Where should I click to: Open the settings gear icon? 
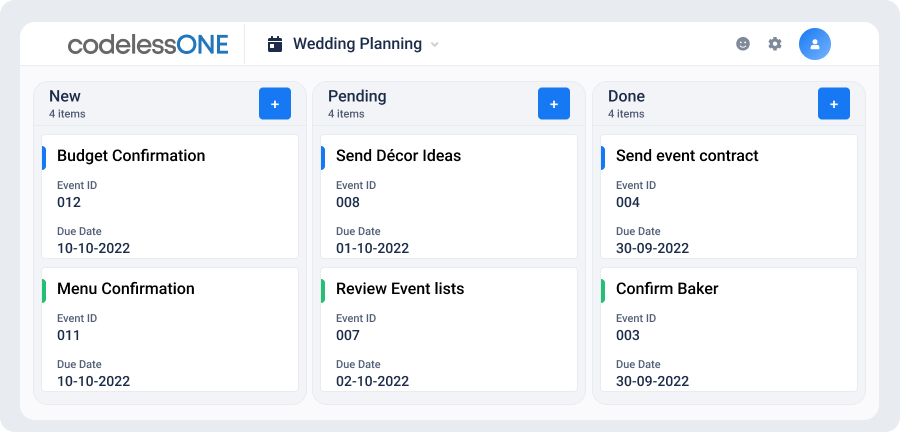point(775,44)
